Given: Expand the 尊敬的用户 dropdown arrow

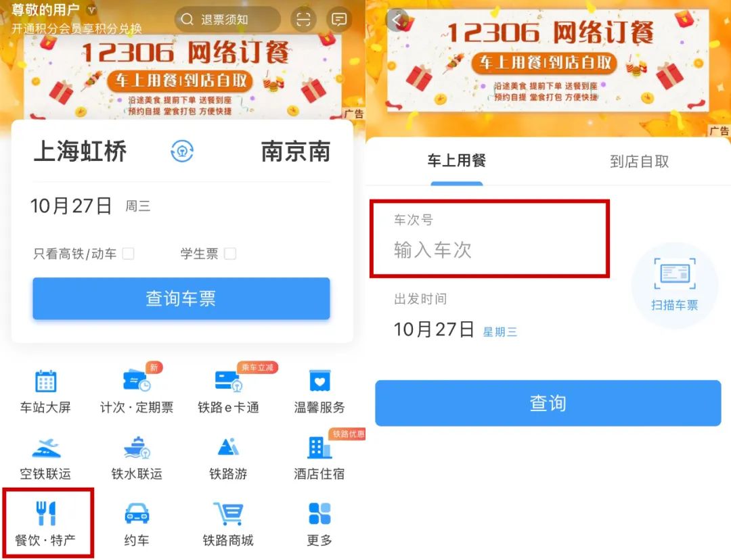Looking at the screenshot, I should (x=92, y=9).
